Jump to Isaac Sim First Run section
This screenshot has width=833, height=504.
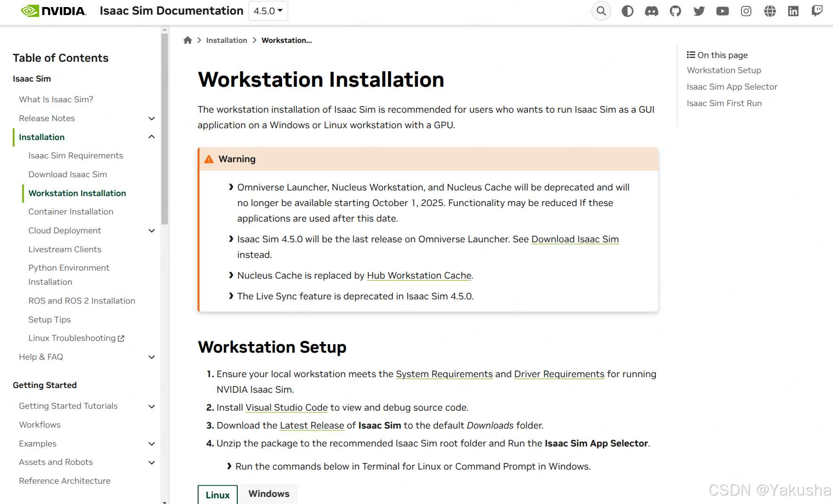click(724, 103)
